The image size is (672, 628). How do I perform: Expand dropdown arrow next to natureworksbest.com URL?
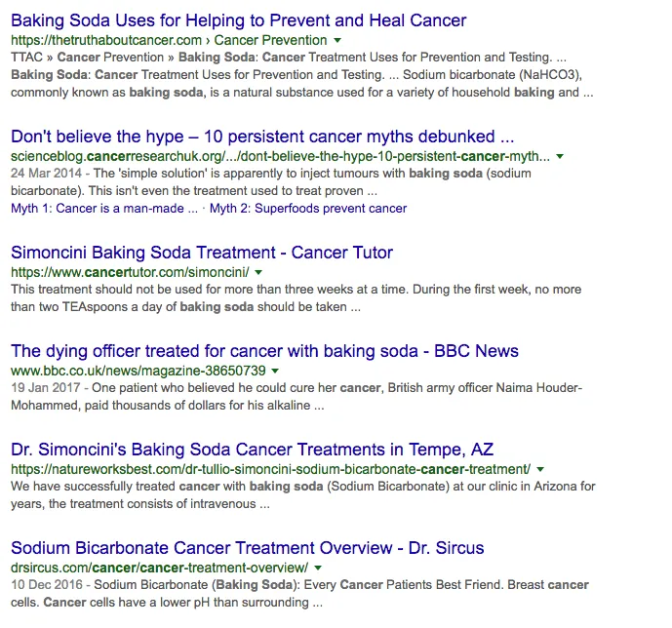540,469
